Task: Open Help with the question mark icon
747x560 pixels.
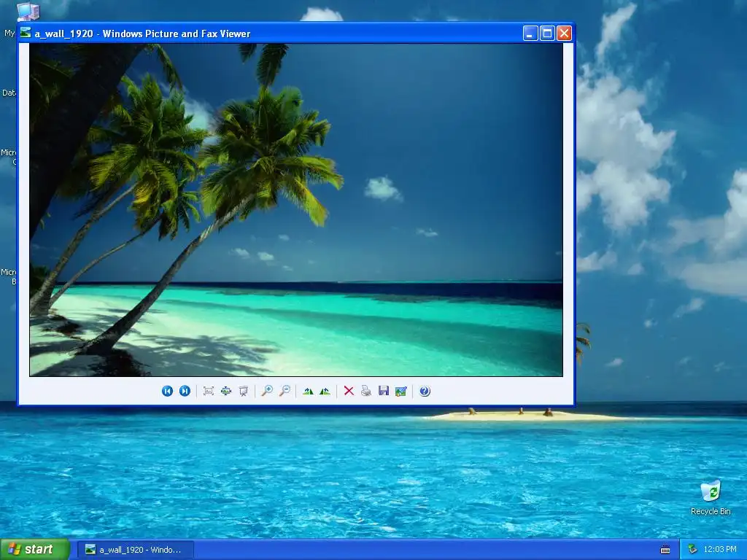Action: [425, 391]
